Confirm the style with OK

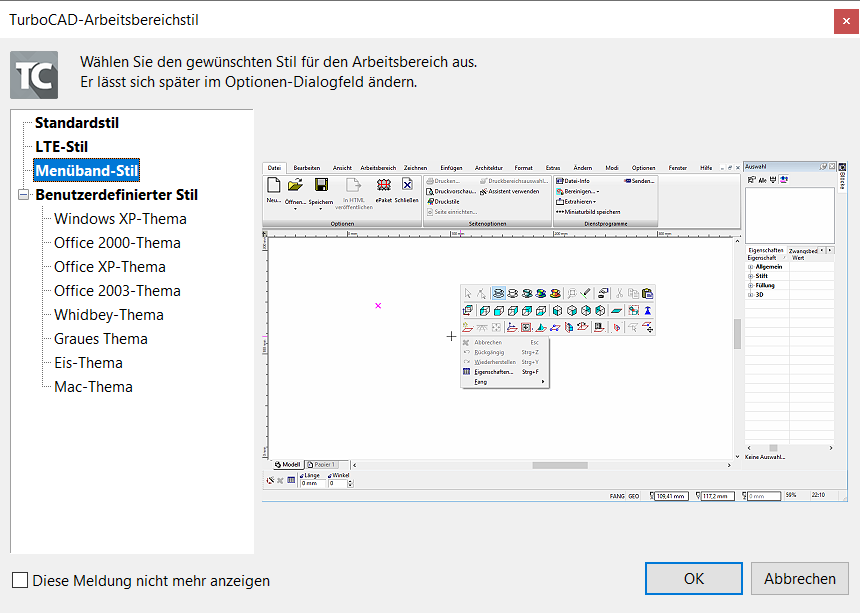694,578
